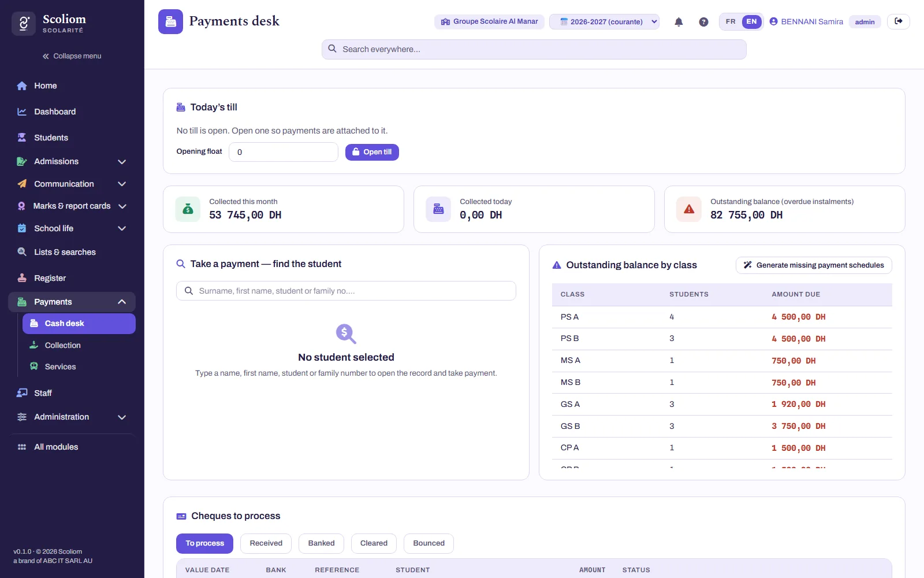Switch language to EN

(751, 21)
